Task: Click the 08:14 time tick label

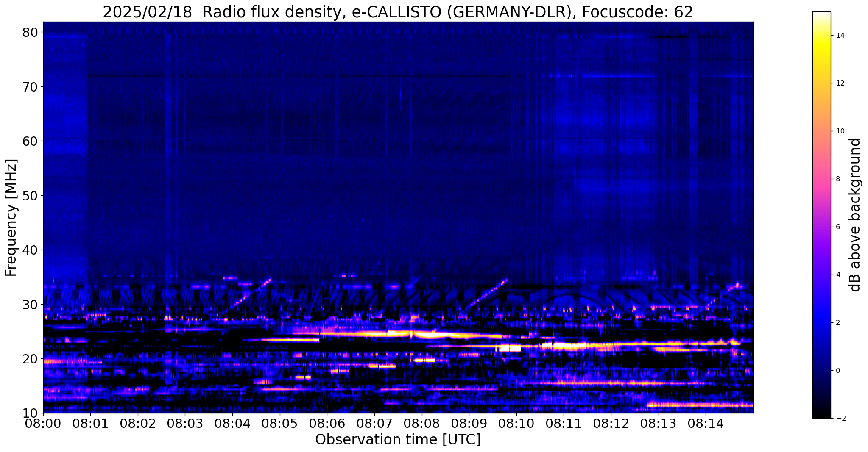Action: [706, 423]
